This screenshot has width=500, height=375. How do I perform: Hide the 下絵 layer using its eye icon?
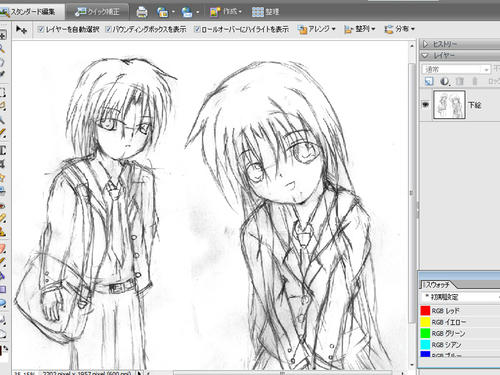coord(425,105)
